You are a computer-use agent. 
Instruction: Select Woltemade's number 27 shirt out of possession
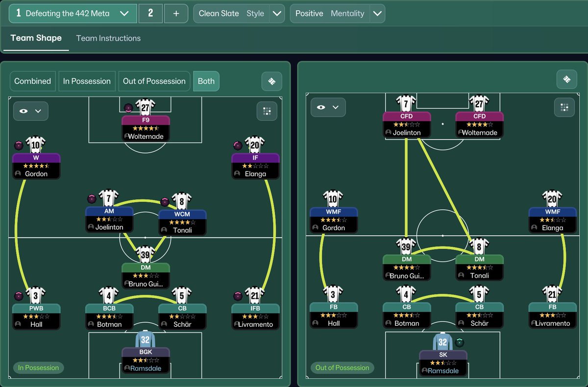point(479,103)
